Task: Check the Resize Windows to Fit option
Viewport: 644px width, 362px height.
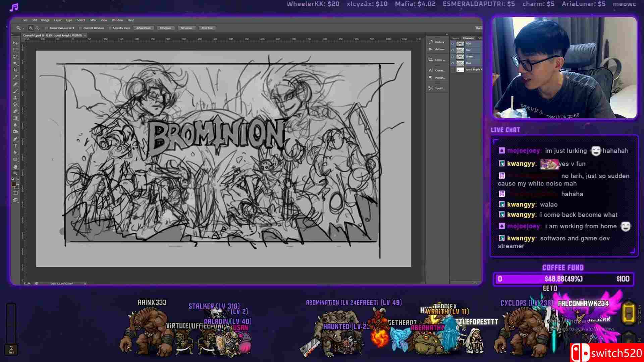Action: (x=46, y=28)
